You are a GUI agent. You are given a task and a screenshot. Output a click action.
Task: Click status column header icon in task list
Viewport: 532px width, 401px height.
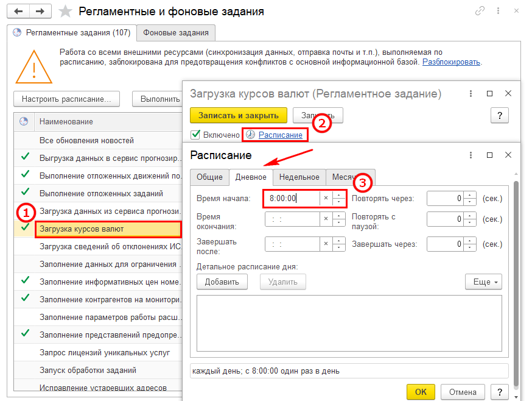(x=24, y=121)
